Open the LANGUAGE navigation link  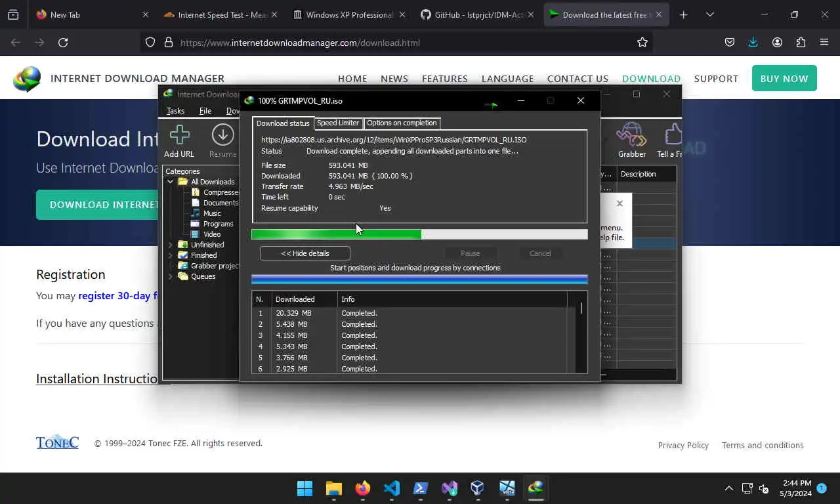click(x=507, y=79)
